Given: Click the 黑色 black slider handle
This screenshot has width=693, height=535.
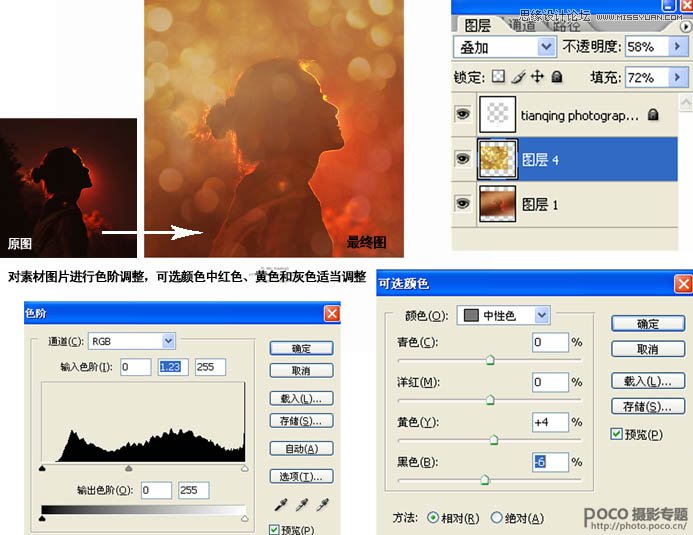Looking at the screenshot, I should pos(484,479).
